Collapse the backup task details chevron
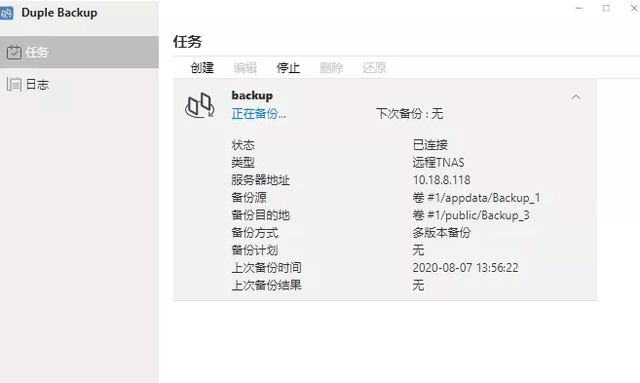The height and width of the screenshot is (383, 640). 576,97
